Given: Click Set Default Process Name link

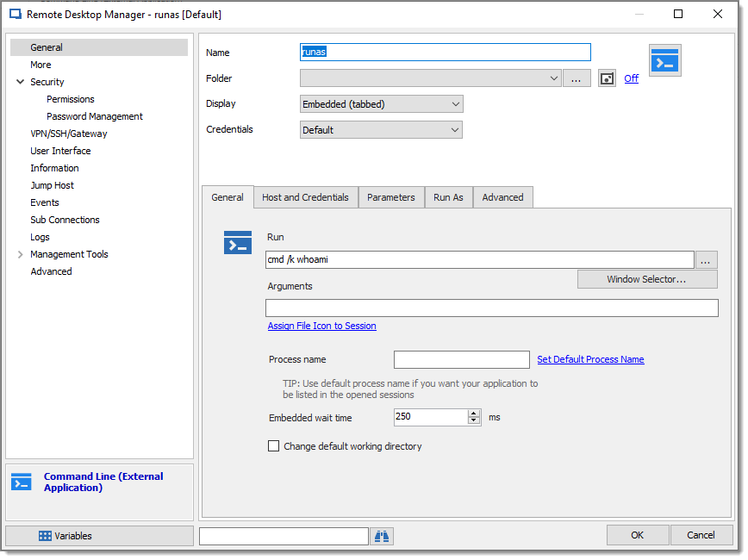Looking at the screenshot, I should click(x=590, y=359).
